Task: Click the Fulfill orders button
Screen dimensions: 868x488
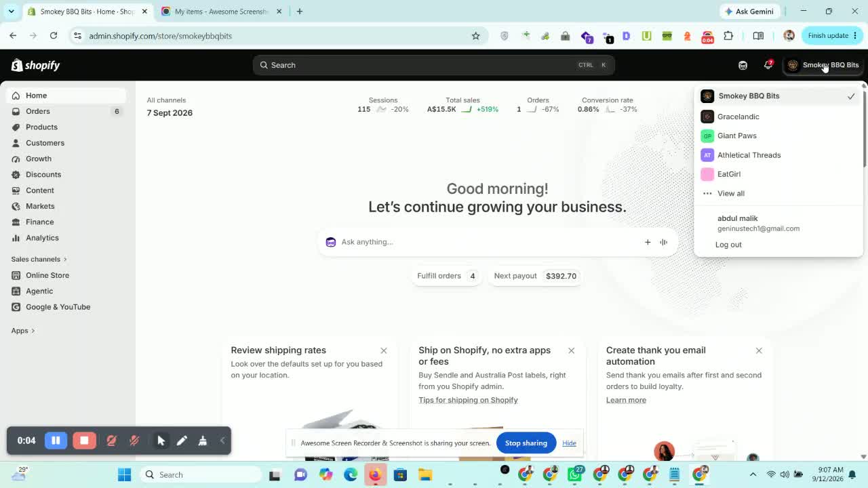Action: 447,276
